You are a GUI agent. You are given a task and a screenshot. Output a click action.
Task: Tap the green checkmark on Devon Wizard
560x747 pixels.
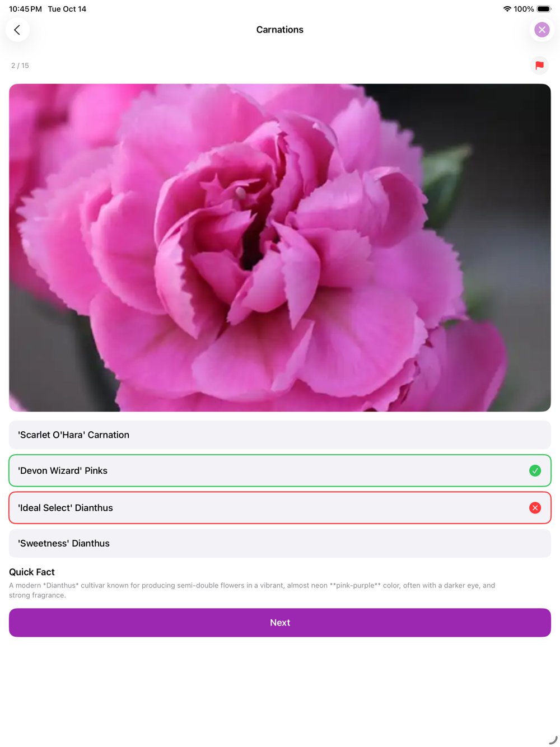click(535, 470)
